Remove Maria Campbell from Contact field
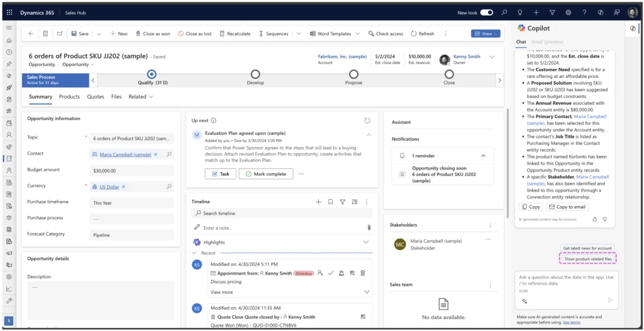The width and height of the screenshot is (644, 331). click(x=156, y=154)
